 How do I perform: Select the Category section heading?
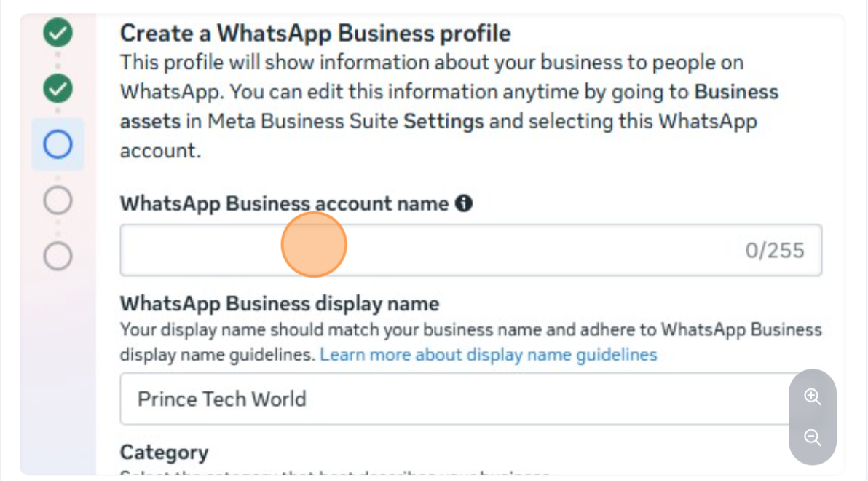[x=164, y=453]
